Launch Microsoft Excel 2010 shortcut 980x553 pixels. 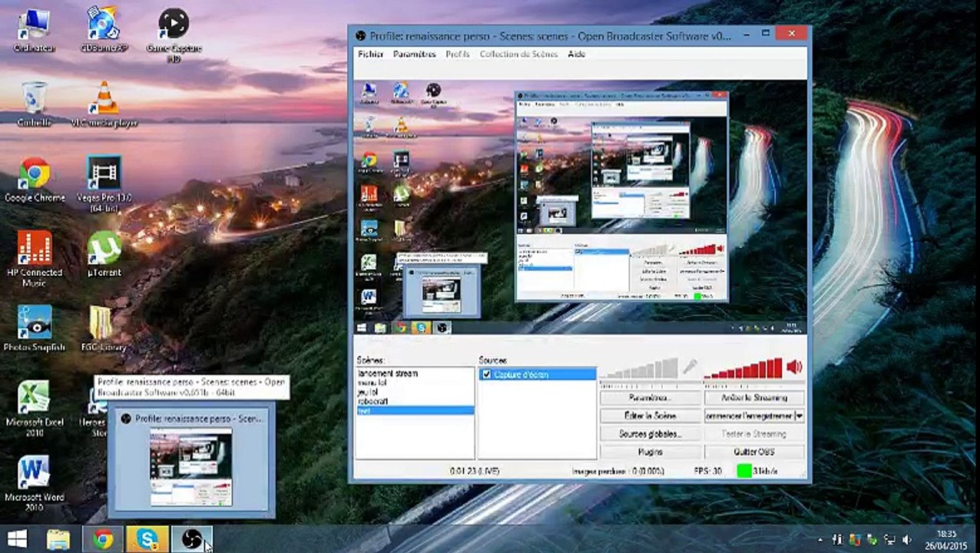point(34,409)
